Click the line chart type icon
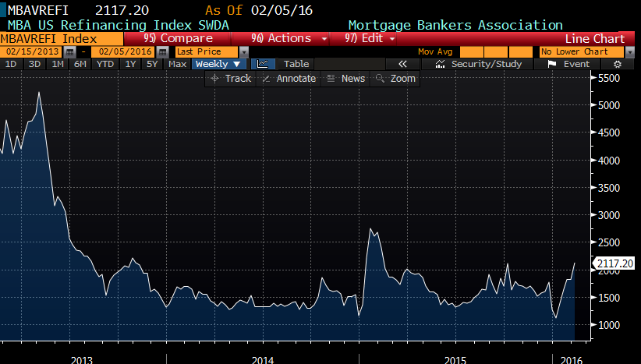This screenshot has width=641, height=364. [x=263, y=64]
